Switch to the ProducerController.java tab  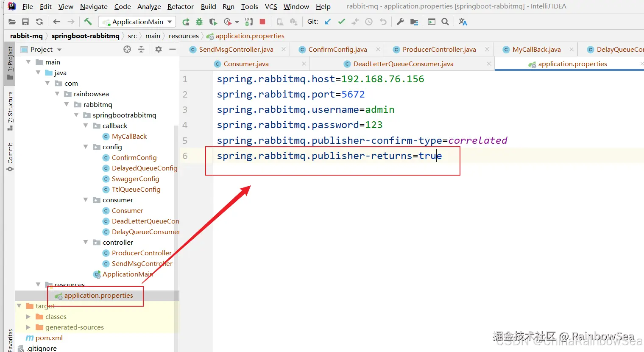[x=439, y=49]
